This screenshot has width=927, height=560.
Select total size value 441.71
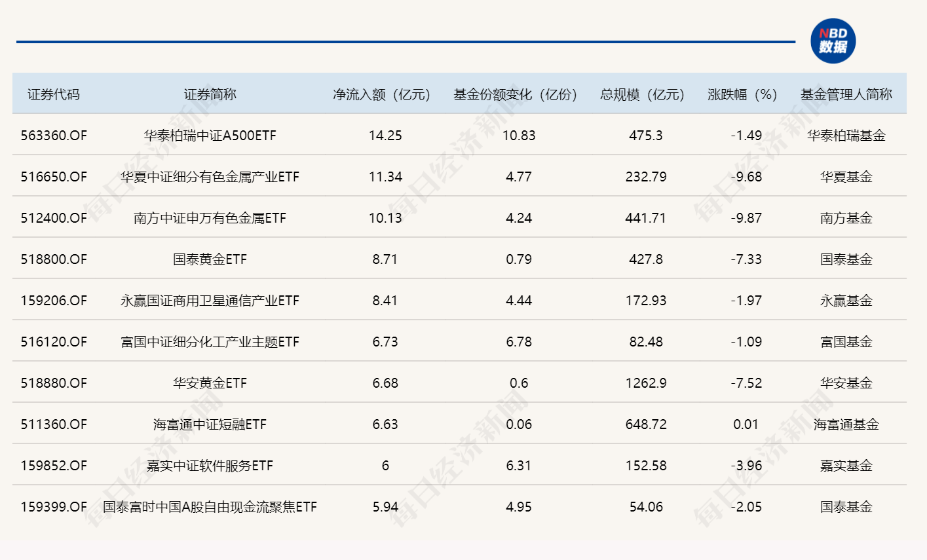pos(646,218)
